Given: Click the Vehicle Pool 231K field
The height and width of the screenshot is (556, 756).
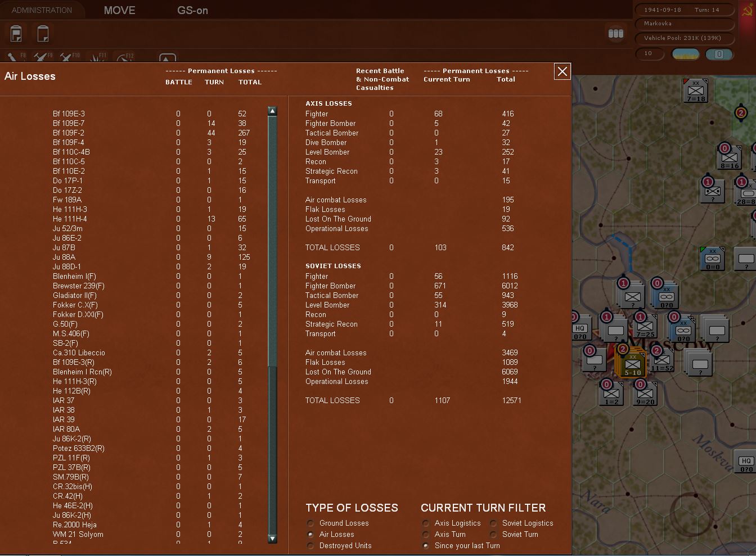Looking at the screenshot, I should pos(684,38).
